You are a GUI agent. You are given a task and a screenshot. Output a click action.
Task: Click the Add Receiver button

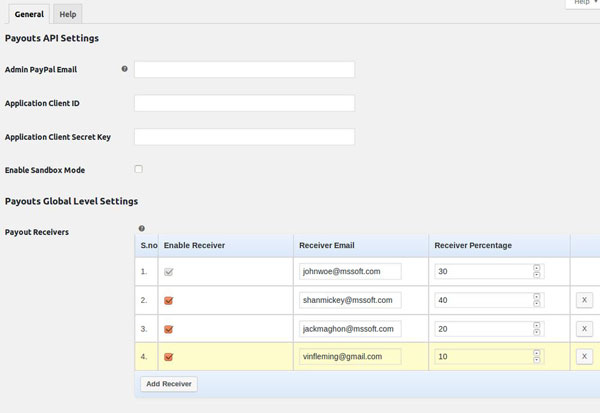point(169,384)
